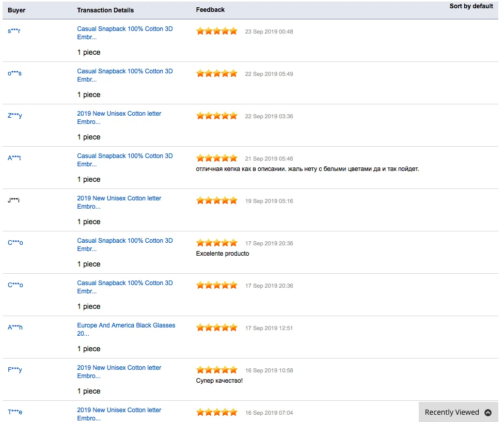Click the Feedback column header
The height and width of the screenshot is (422, 504).
point(210,10)
